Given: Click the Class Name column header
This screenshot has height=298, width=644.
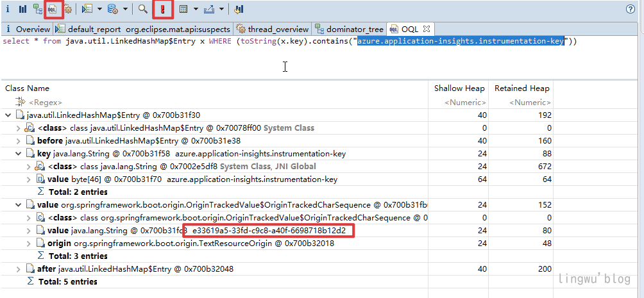Looking at the screenshot, I should (27, 88).
